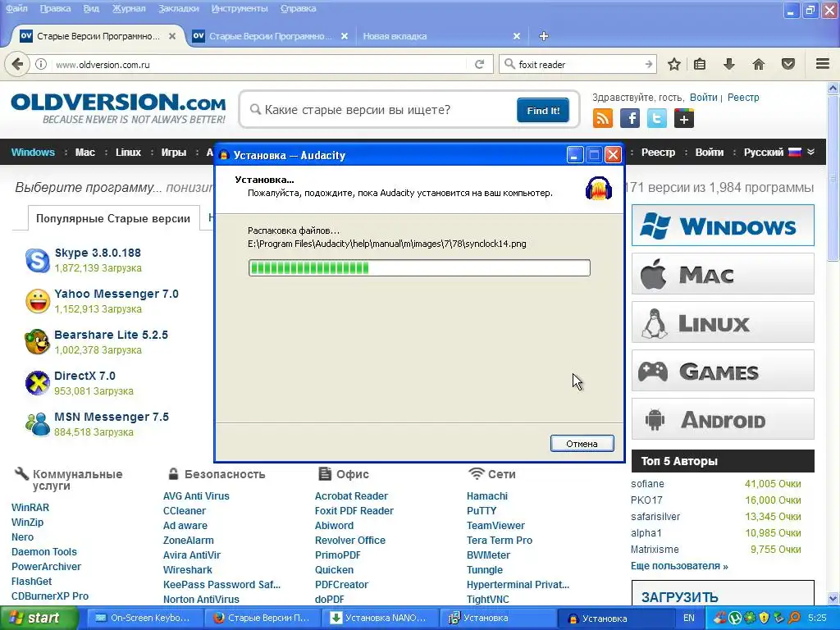The height and width of the screenshot is (630, 840).
Task: Click the Отмена button in the Audacity installer
Action: (x=582, y=444)
